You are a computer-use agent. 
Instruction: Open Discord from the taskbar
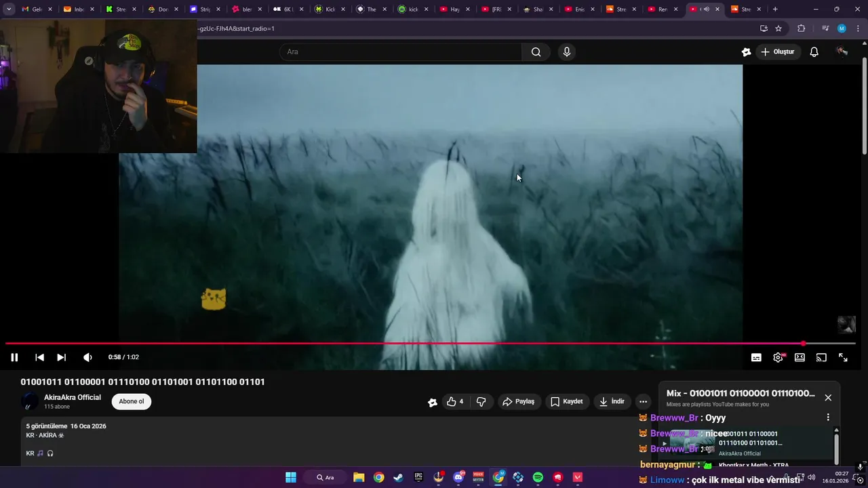pos(458,477)
